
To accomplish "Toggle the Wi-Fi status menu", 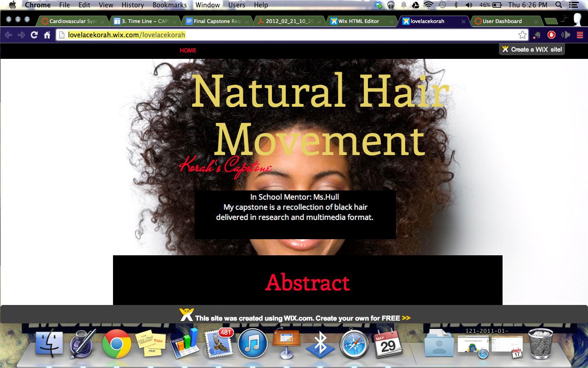I will click(429, 5).
